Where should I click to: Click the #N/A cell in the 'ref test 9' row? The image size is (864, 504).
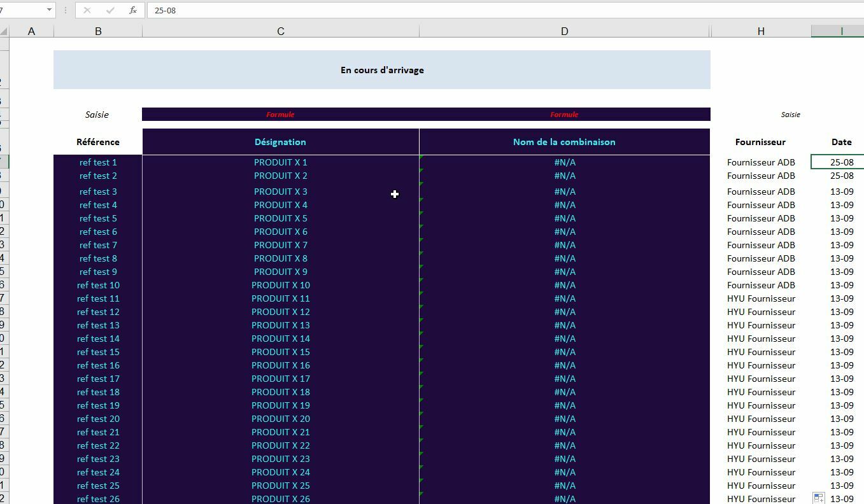[565, 272]
